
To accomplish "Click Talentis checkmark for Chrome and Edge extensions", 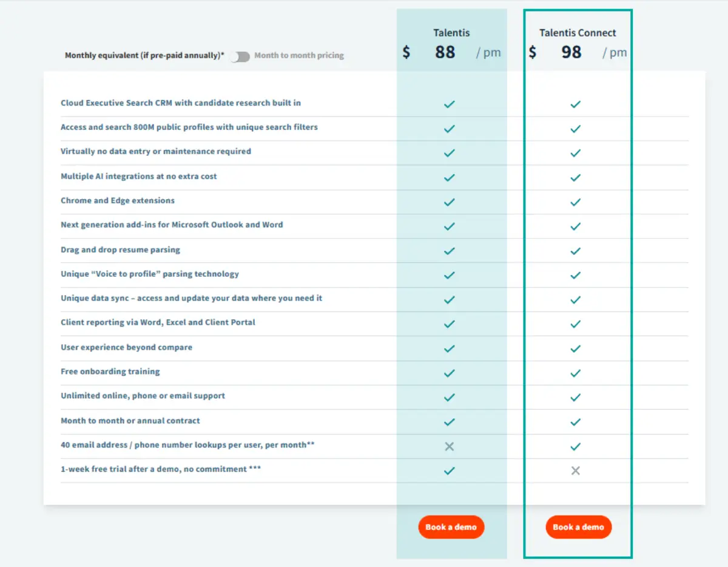I will (x=449, y=202).
